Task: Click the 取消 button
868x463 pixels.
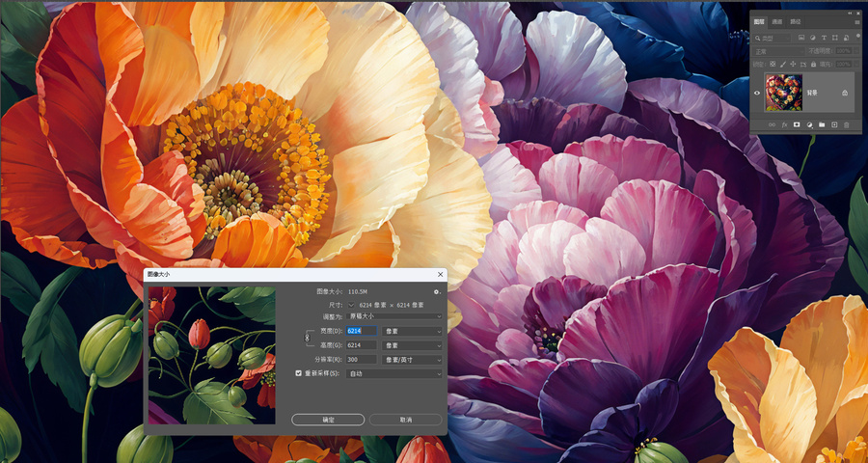Action: [x=406, y=420]
